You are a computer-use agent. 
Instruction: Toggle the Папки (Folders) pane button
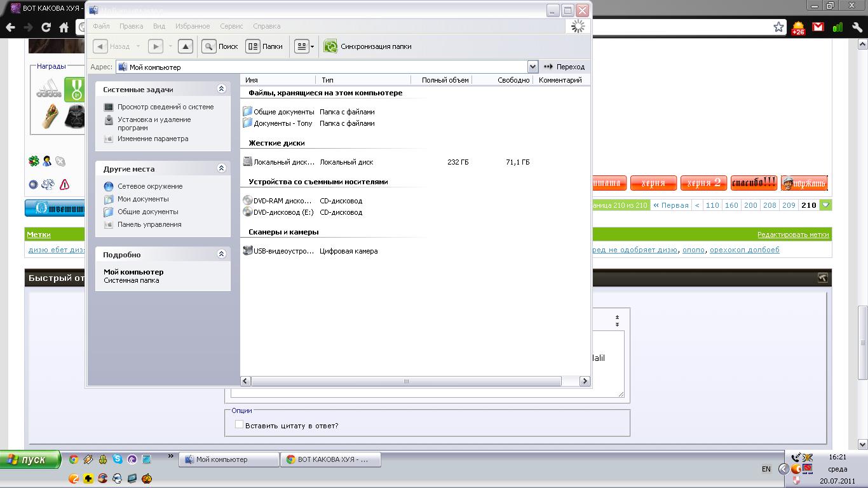pos(264,46)
